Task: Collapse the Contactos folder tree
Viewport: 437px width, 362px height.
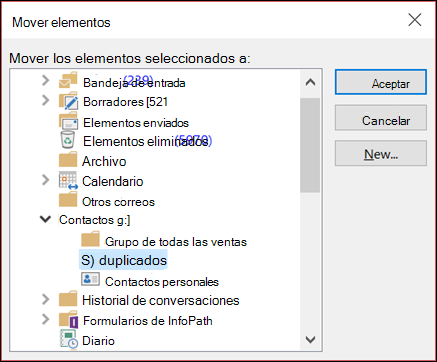Action: point(45,219)
